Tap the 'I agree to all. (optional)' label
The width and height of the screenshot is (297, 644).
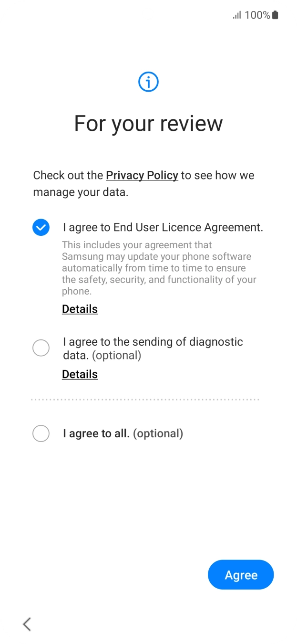[x=123, y=433]
